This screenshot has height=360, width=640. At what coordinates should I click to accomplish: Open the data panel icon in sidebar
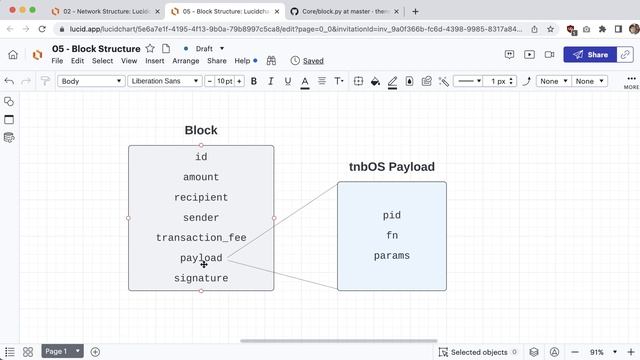[9, 138]
